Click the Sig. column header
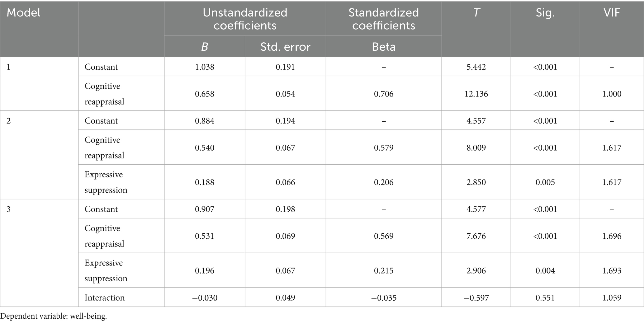The width and height of the screenshot is (644, 323). pos(545,13)
